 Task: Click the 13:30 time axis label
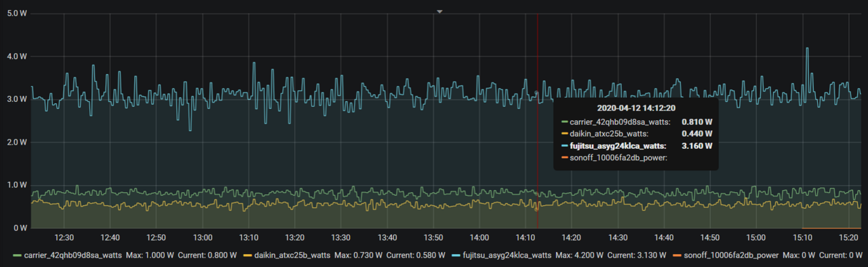click(341, 238)
